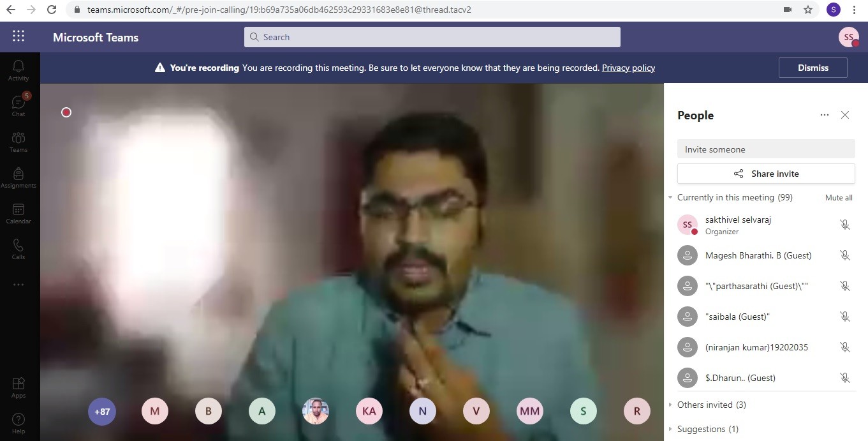Open Calls in the sidebar
This screenshot has height=441, width=868.
point(18,248)
